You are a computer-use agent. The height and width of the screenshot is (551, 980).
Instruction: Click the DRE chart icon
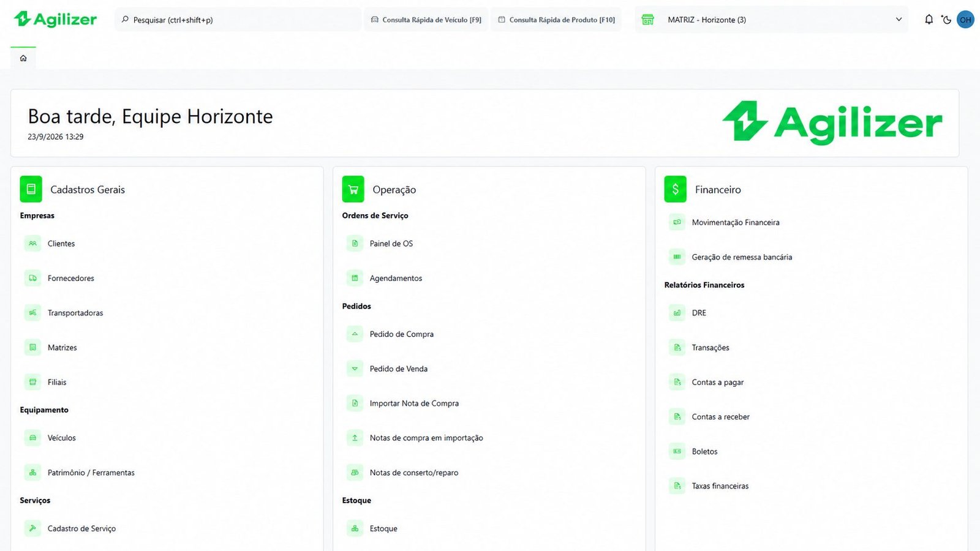point(677,313)
